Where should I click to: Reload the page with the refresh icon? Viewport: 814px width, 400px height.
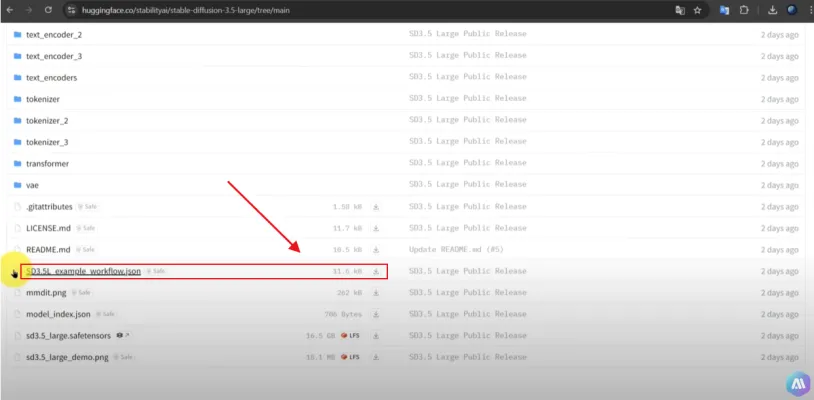pyautogui.click(x=48, y=10)
